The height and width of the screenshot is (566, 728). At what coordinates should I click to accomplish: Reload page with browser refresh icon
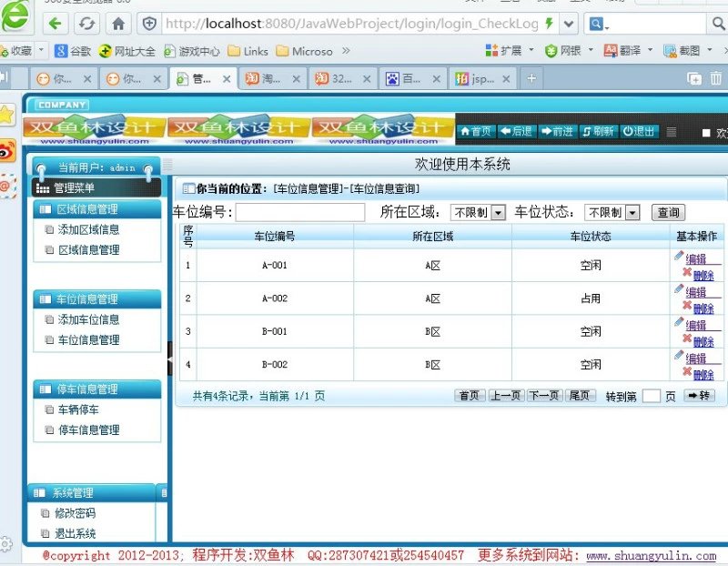tap(86, 24)
